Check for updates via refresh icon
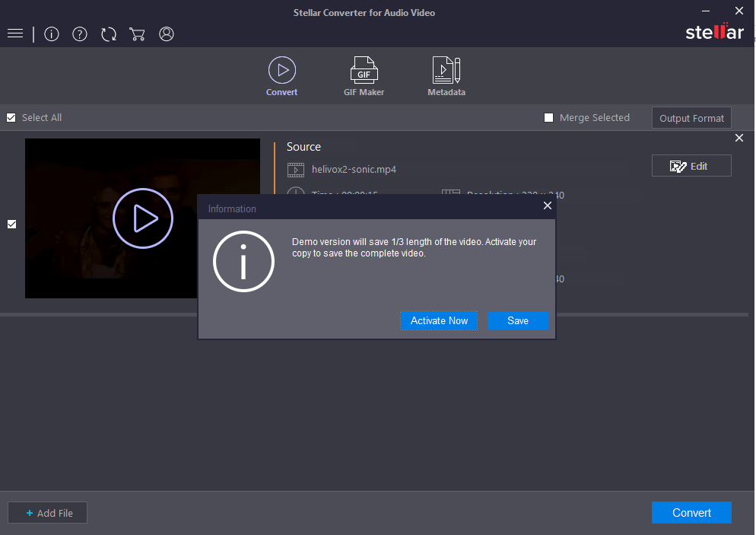The width and height of the screenshot is (756, 535). (x=109, y=33)
